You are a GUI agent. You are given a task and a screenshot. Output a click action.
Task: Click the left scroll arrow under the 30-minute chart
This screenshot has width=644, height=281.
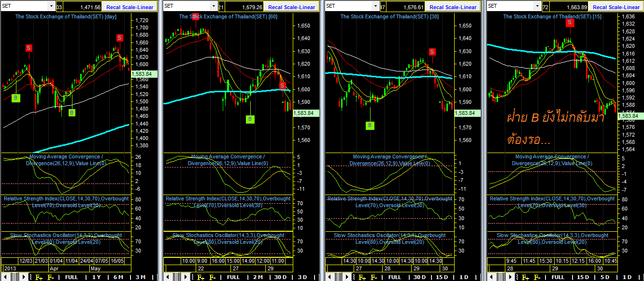(x=329, y=277)
